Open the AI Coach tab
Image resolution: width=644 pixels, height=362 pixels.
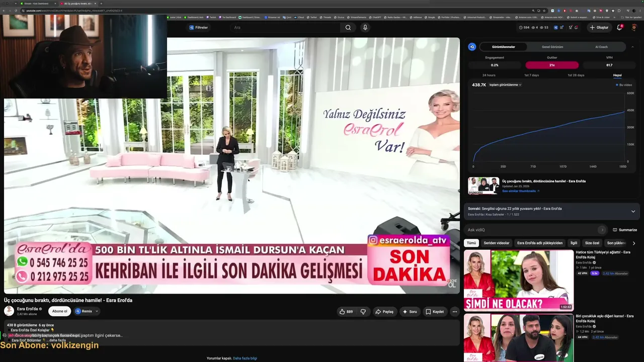pos(601,47)
